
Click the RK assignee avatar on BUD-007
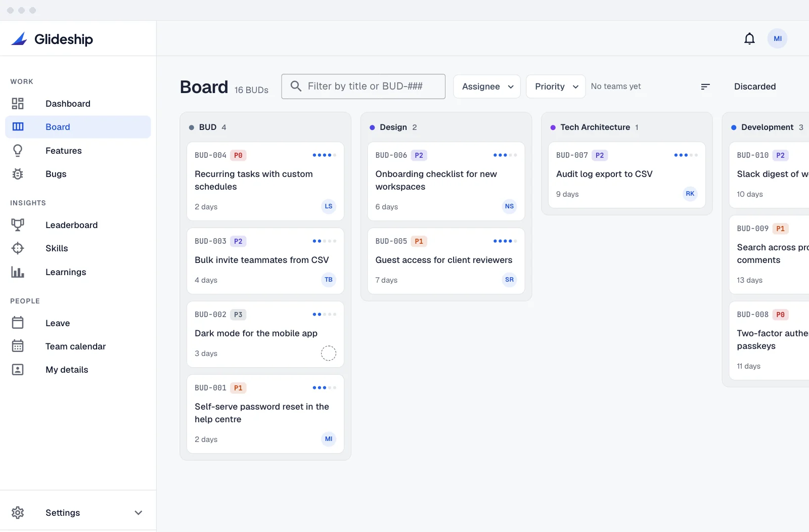point(690,194)
